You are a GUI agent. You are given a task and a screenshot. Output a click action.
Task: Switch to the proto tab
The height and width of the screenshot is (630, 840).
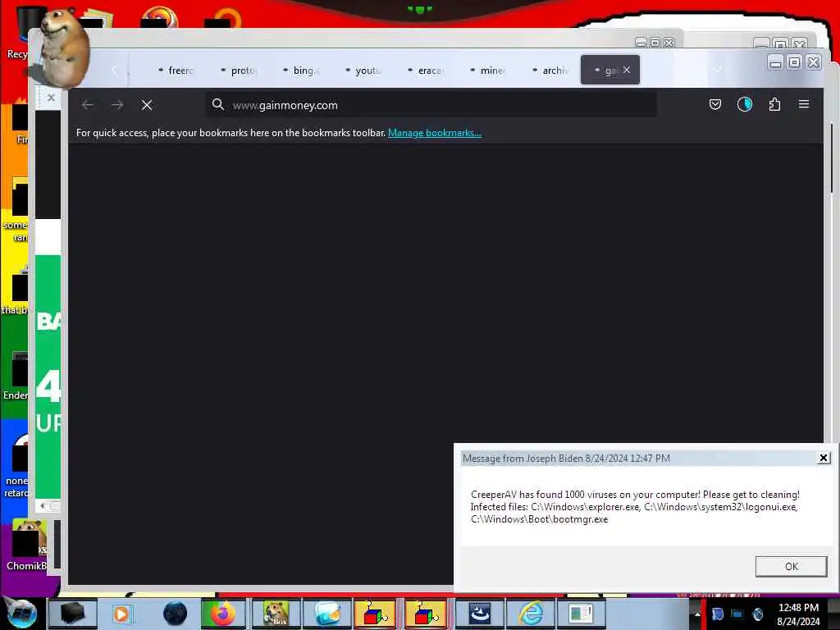239,71
